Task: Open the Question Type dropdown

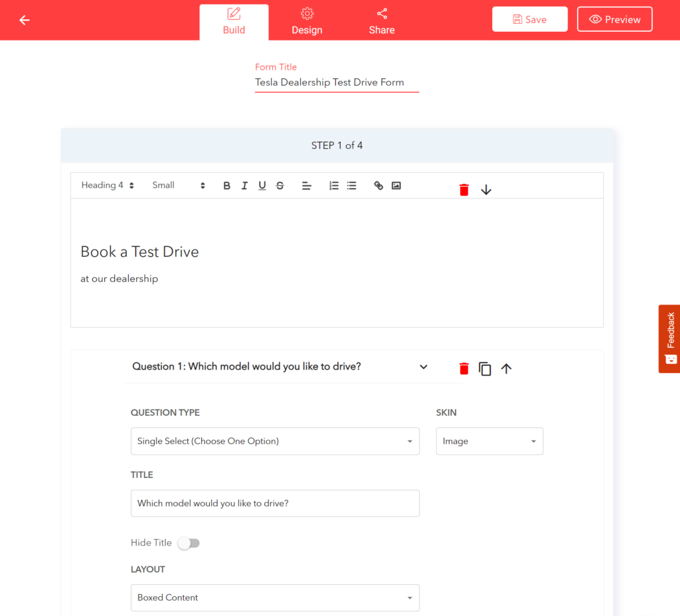Action: point(275,441)
